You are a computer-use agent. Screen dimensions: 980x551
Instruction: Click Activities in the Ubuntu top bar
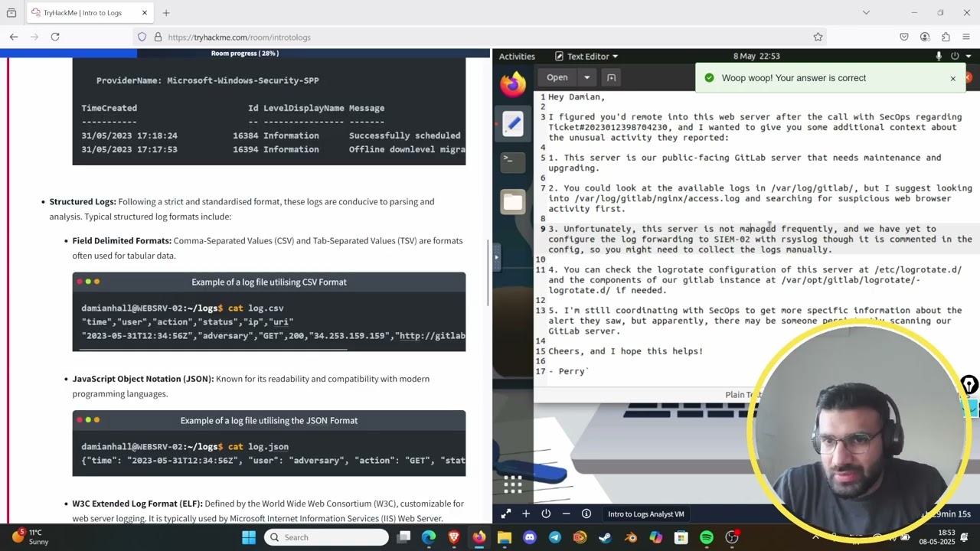coord(517,56)
